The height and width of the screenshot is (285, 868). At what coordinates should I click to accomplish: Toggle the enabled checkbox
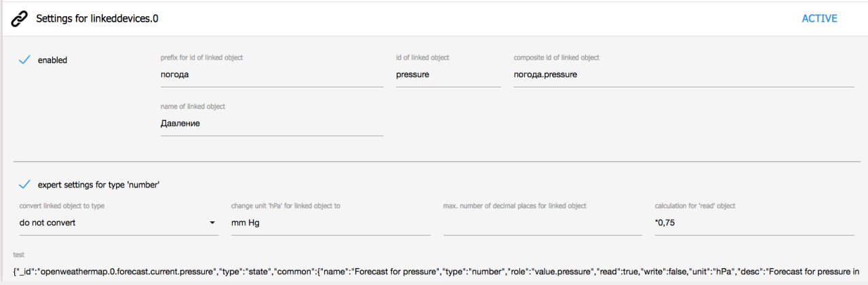(24, 60)
